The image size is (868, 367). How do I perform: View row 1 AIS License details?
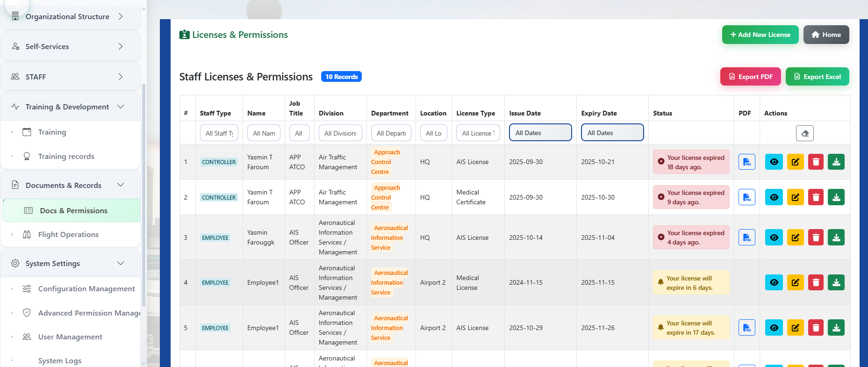pyautogui.click(x=774, y=162)
